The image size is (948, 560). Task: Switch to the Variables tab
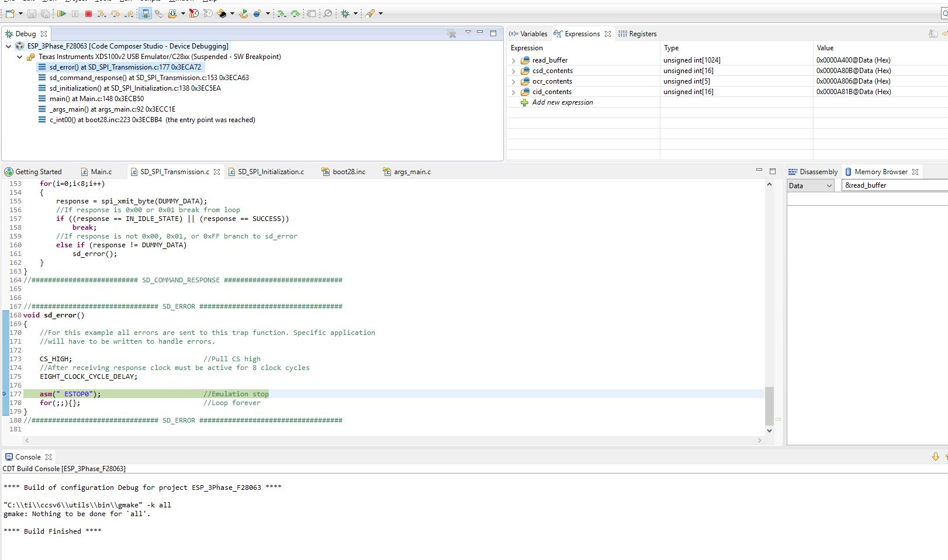coord(531,33)
